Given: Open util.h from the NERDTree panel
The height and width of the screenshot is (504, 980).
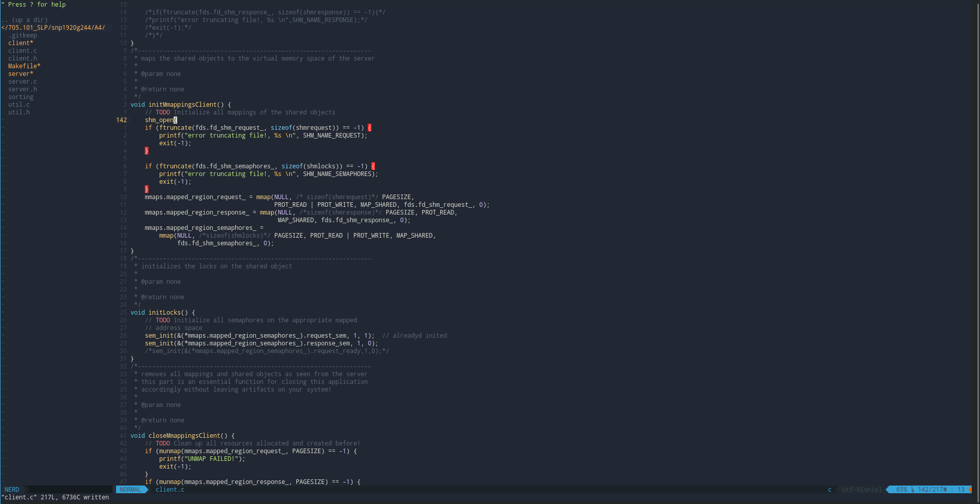Looking at the screenshot, I should coord(19,112).
